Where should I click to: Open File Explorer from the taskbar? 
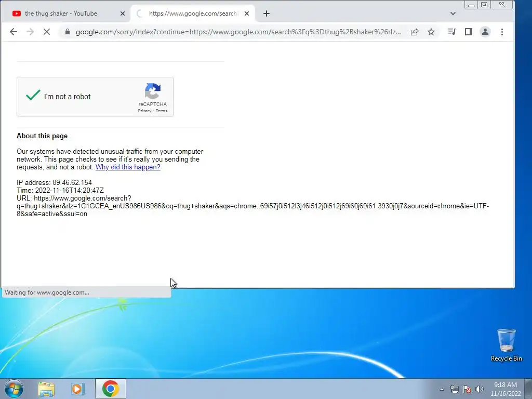tap(46, 389)
